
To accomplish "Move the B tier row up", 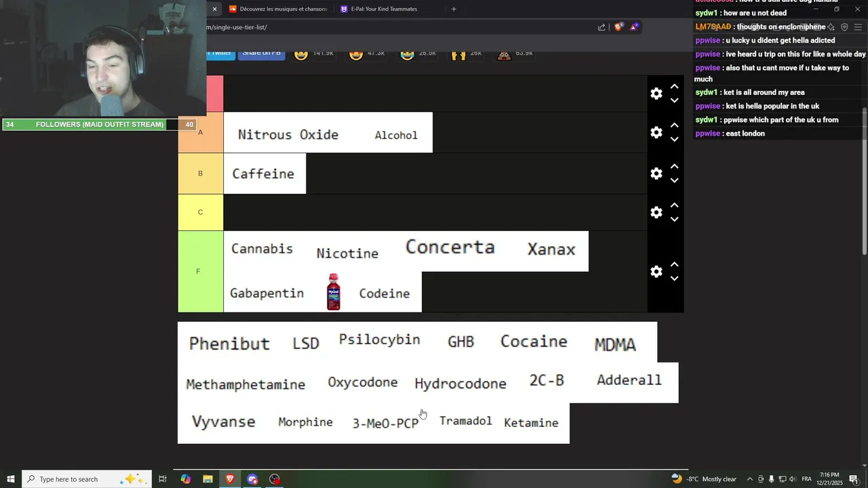I will 674,166.
